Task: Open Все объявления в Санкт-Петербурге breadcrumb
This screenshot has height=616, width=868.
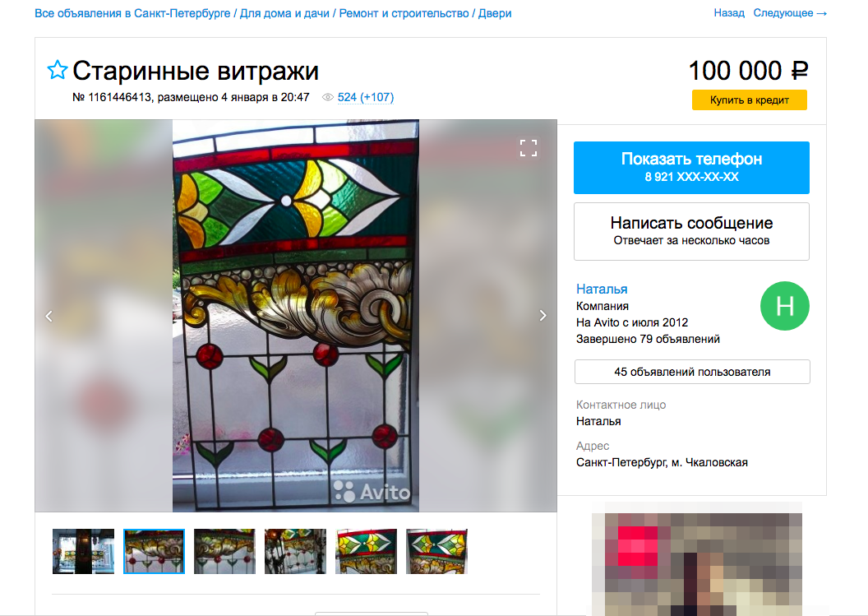Action: [x=132, y=13]
